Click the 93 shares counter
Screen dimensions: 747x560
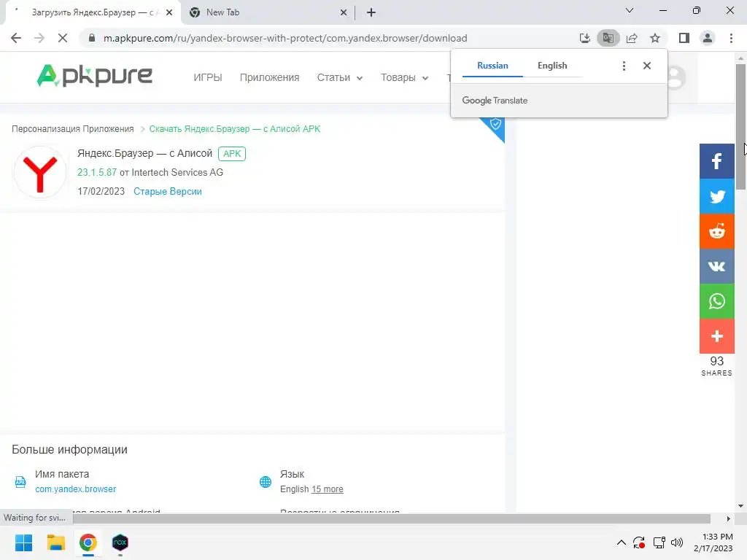coord(716,366)
